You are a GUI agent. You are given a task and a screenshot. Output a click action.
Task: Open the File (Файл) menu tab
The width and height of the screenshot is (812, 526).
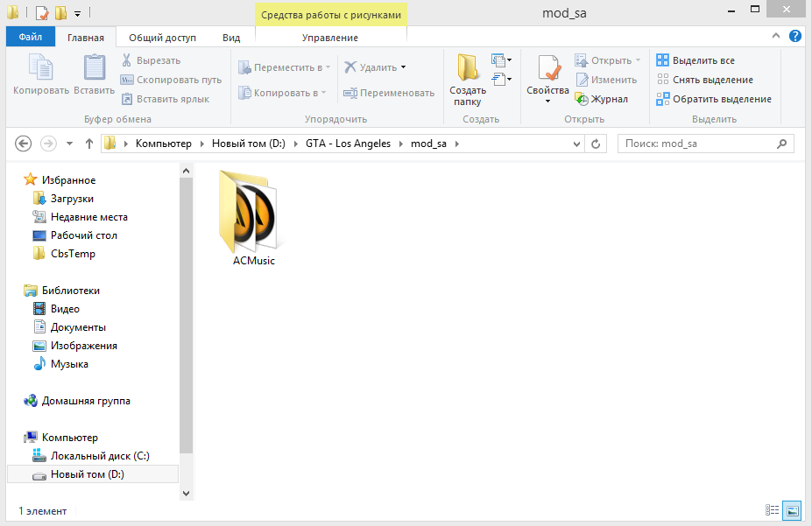click(31, 38)
